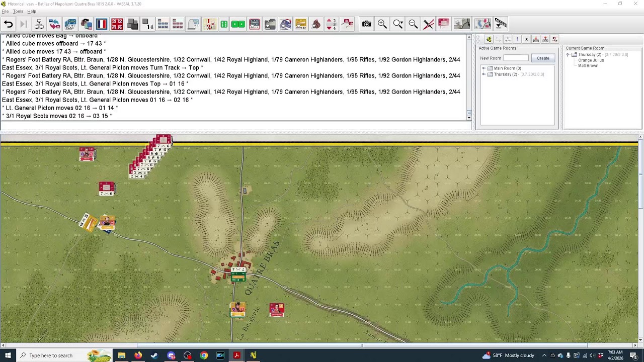Screen dimensions: 644x362
Task: Select the yellow rotated counter on the road
Action: (x=88, y=222)
